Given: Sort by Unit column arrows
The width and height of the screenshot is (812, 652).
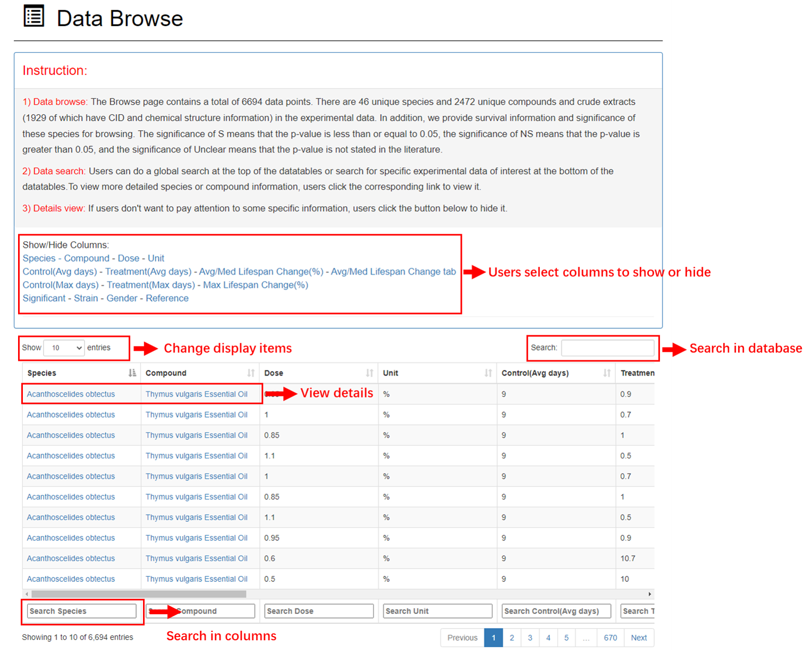Looking at the screenshot, I should (488, 373).
